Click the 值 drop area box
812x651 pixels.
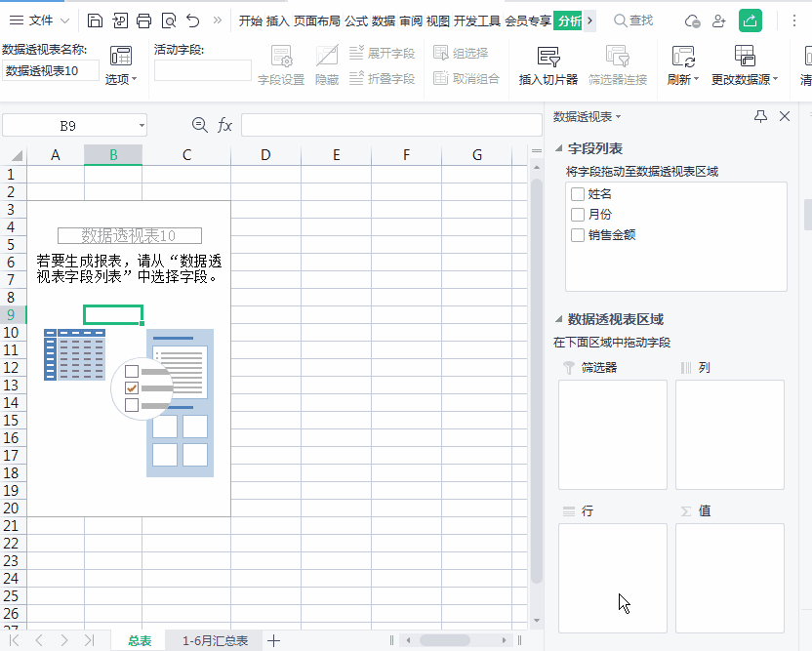pos(730,578)
